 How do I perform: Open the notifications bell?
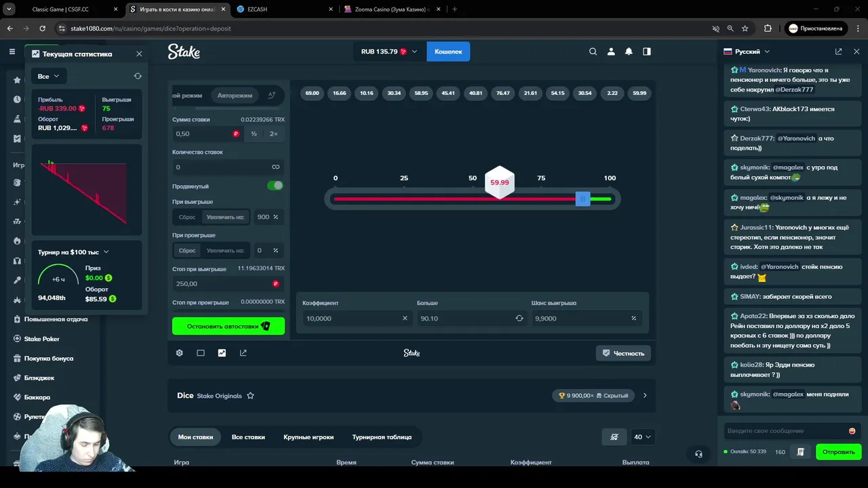[629, 52]
